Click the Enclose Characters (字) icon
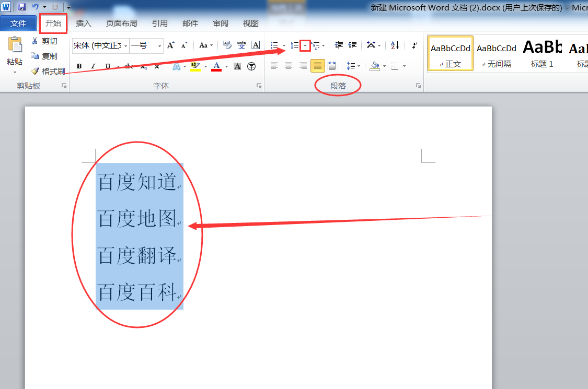 click(x=251, y=66)
